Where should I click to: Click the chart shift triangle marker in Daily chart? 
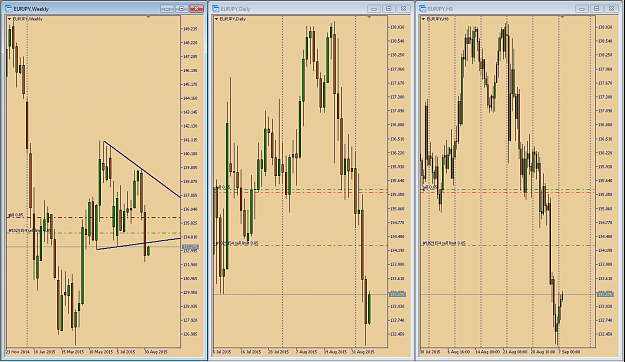[x=369, y=17]
